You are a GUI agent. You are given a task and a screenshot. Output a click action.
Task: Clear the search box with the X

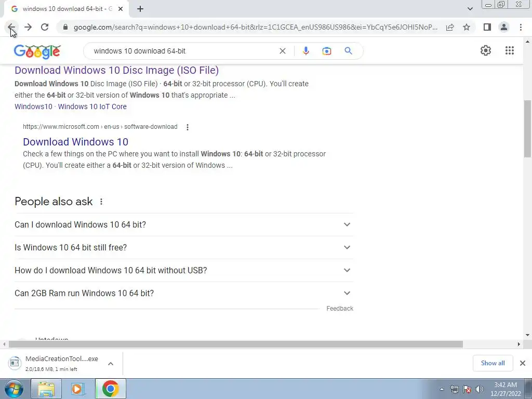point(282,51)
